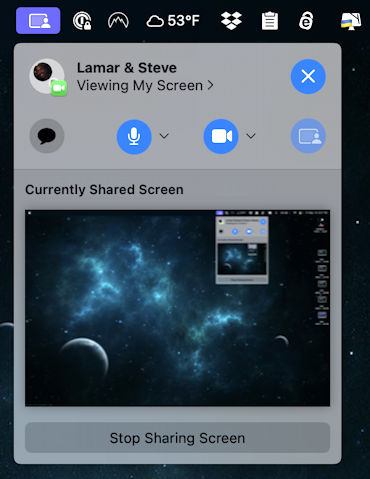
Task: Click the Lamar & Steve name
Action: [127, 68]
